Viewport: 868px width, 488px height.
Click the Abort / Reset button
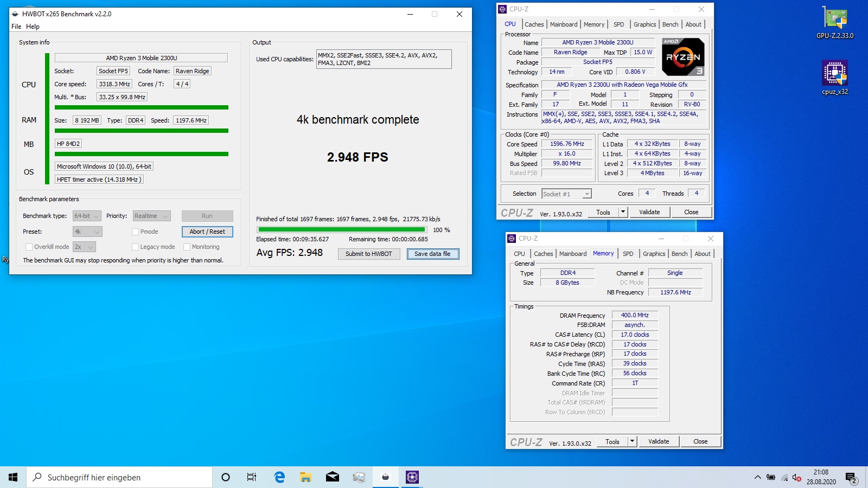(x=207, y=232)
